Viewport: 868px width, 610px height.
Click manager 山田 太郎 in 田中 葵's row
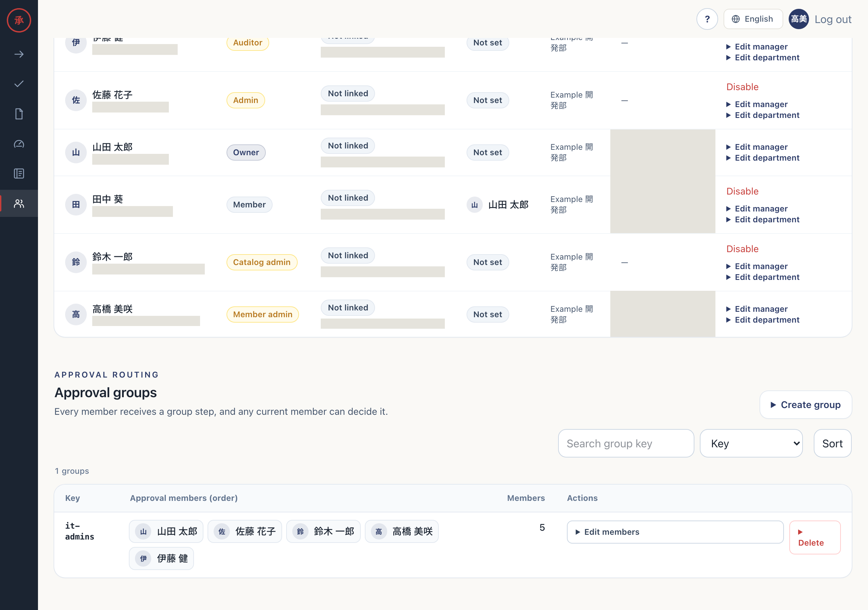(x=497, y=205)
